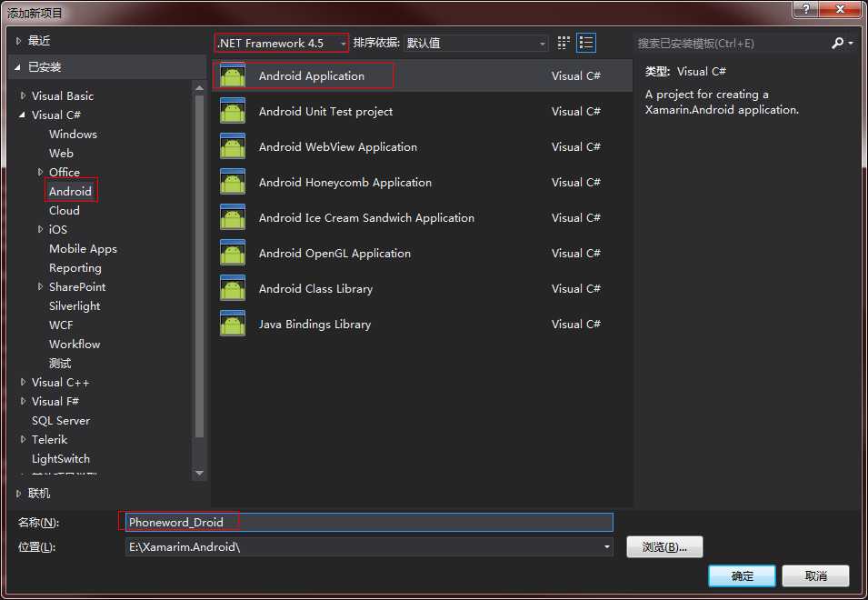Image resolution: width=868 pixels, height=600 pixels.
Task: Select the Reporting category
Action: (x=75, y=268)
